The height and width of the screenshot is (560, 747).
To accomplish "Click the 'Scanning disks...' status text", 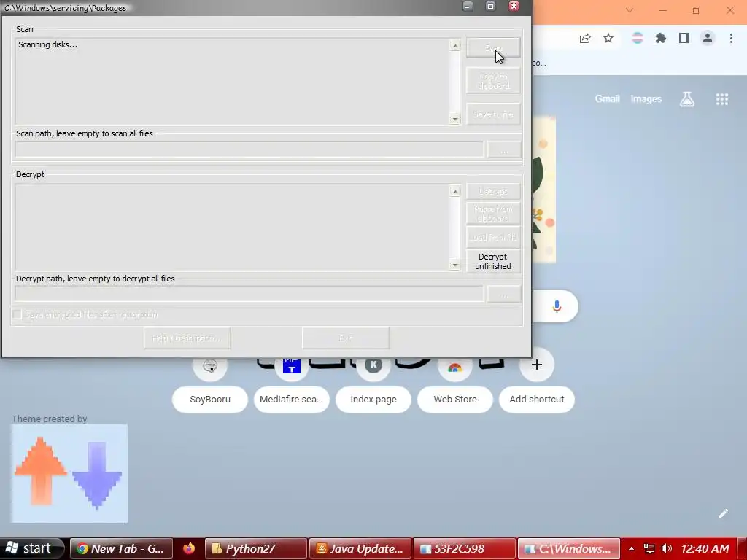I will click(x=47, y=44).
